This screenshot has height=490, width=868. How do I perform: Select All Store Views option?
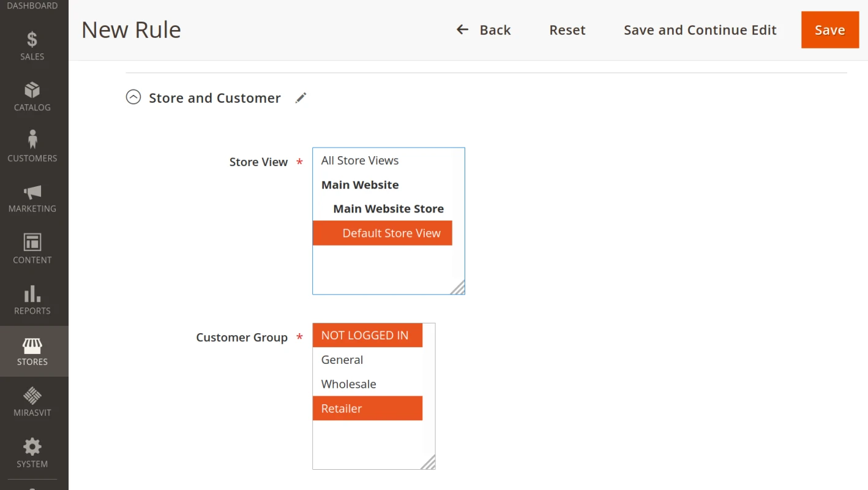tap(360, 160)
